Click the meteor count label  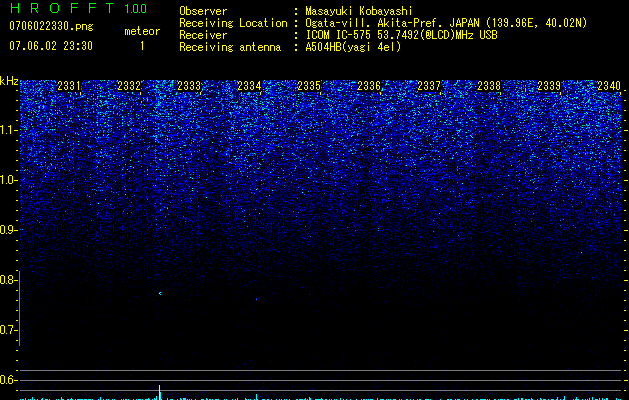142,31
